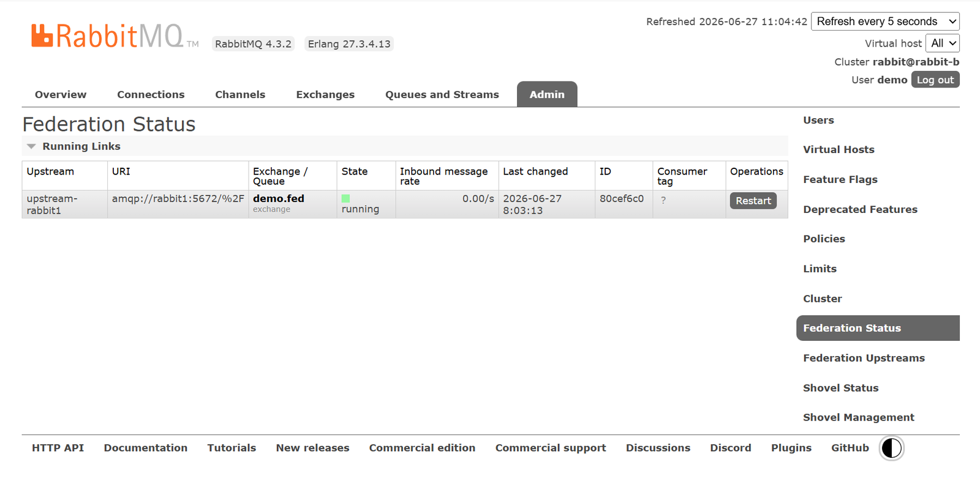Open the demo.fed exchange link
The image size is (980, 489).
point(279,198)
